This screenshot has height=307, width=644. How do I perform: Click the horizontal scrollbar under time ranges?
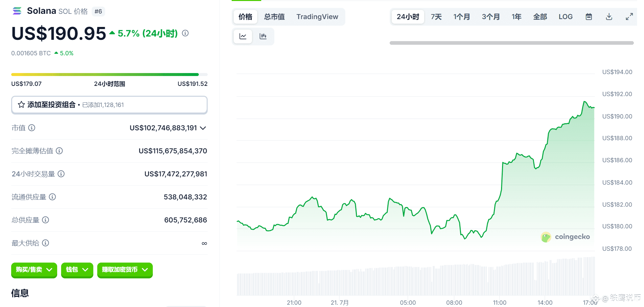click(x=512, y=43)
